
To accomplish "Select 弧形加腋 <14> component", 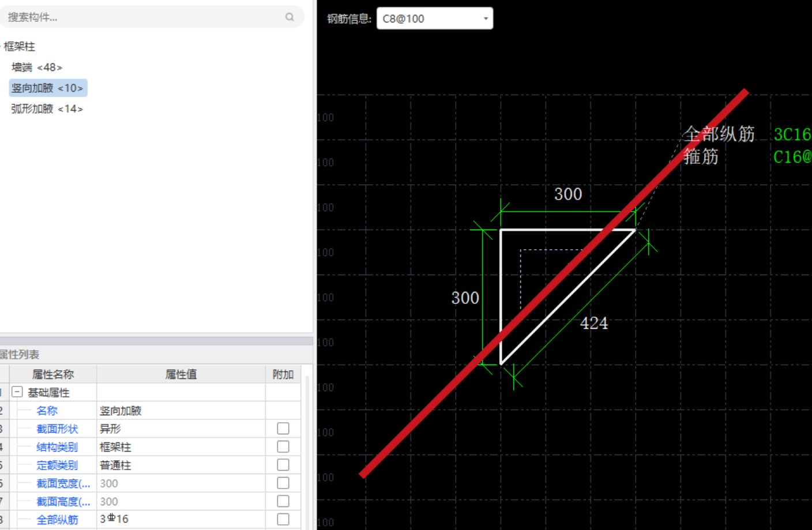I will (47, 109).
